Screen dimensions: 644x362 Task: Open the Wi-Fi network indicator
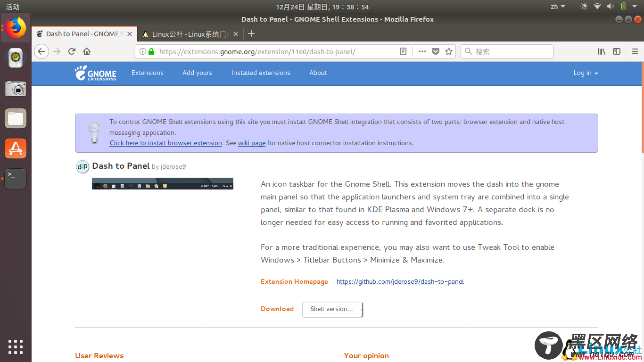(x=597, y=6)
